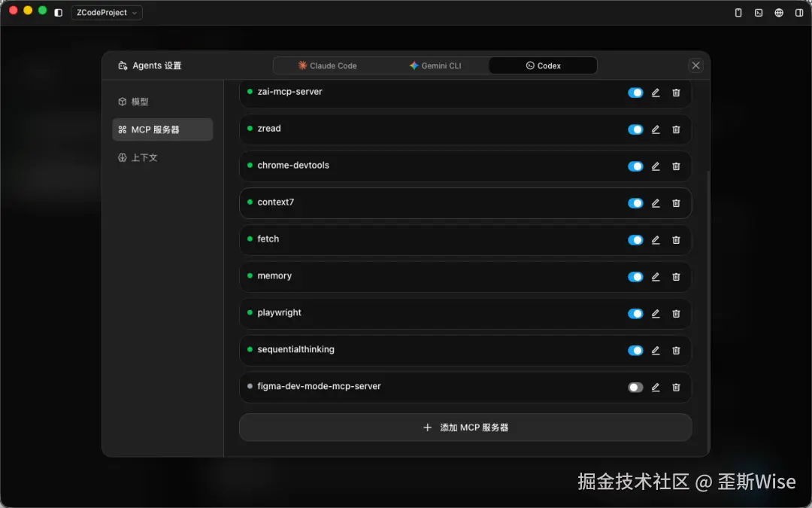Select the Codex tab
The height and width of the screenshot is (508, 812).
(x=544, y=65)
